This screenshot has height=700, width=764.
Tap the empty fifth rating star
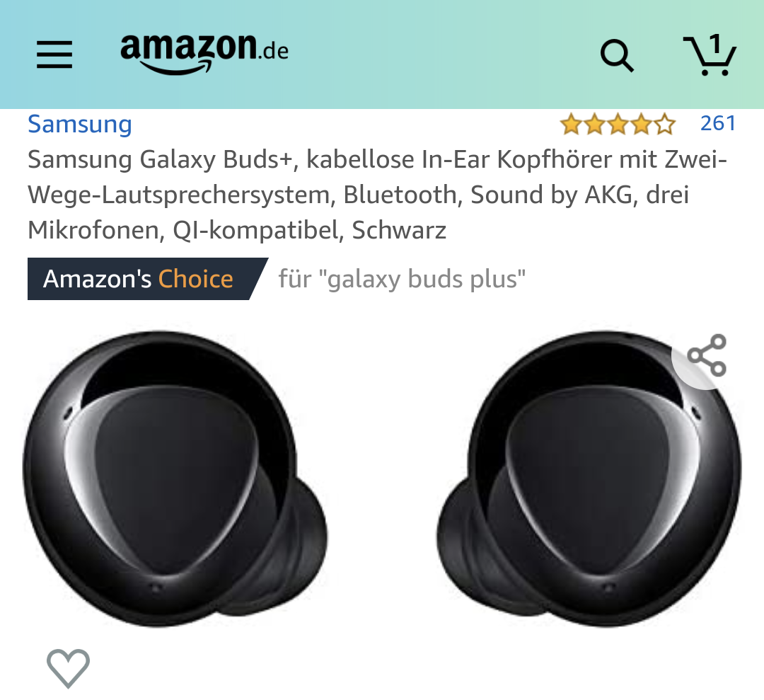(664, 124)
